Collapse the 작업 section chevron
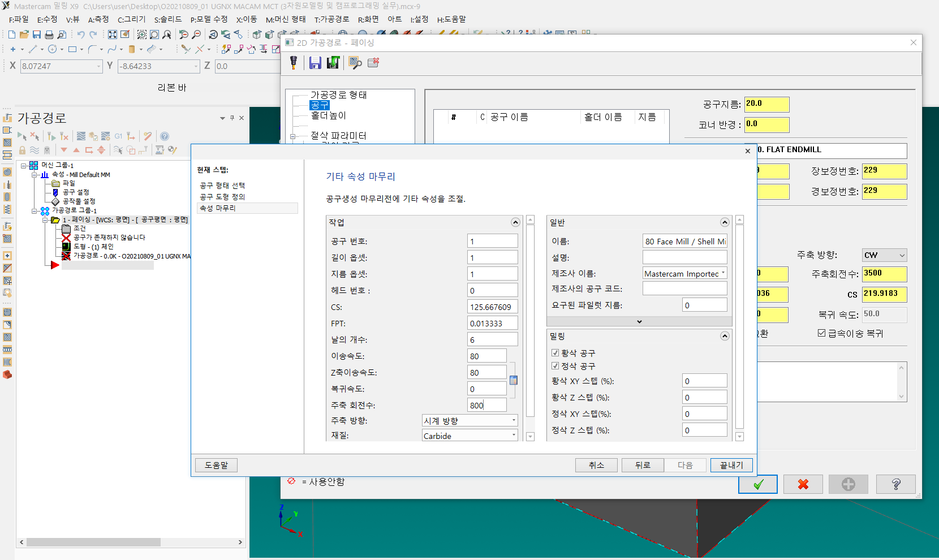 tap(515, 222)
